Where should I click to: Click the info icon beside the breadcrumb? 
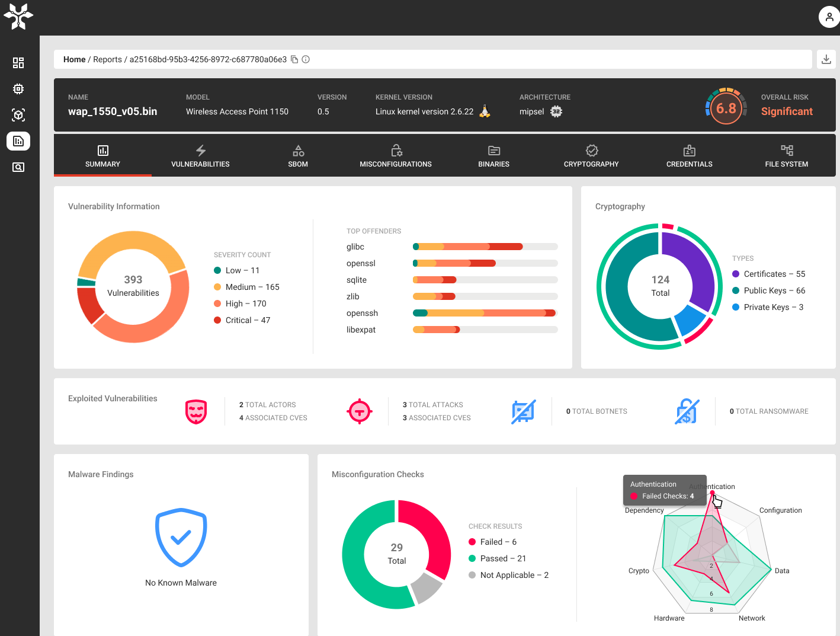(305, 59)
